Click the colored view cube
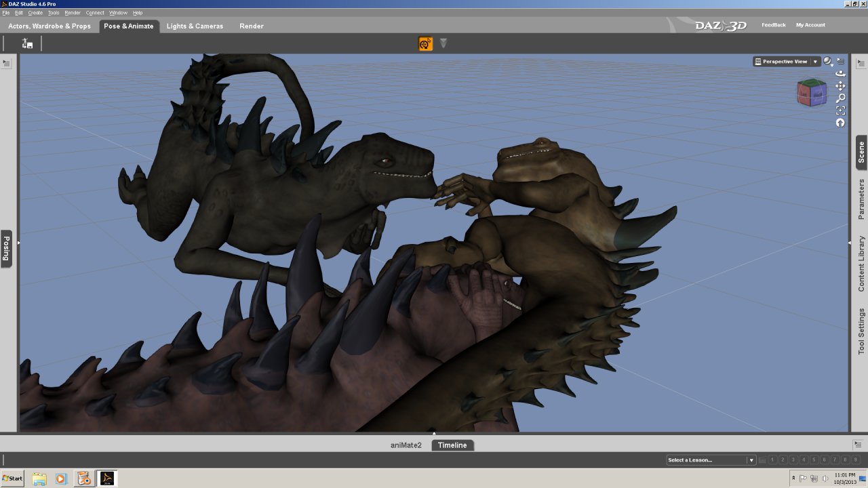The image size is (868, 488). tap(812, 93)
